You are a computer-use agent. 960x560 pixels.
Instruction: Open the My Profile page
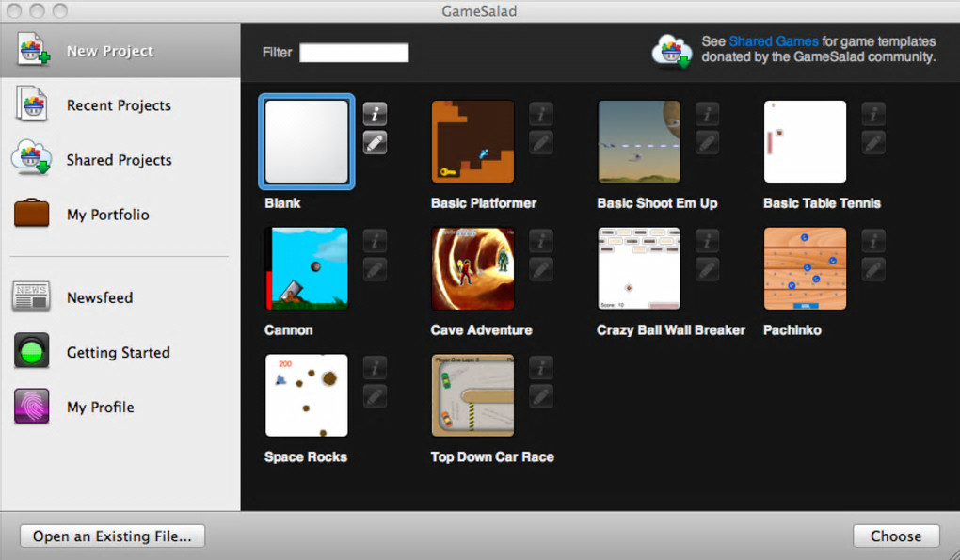pos(101,407)
